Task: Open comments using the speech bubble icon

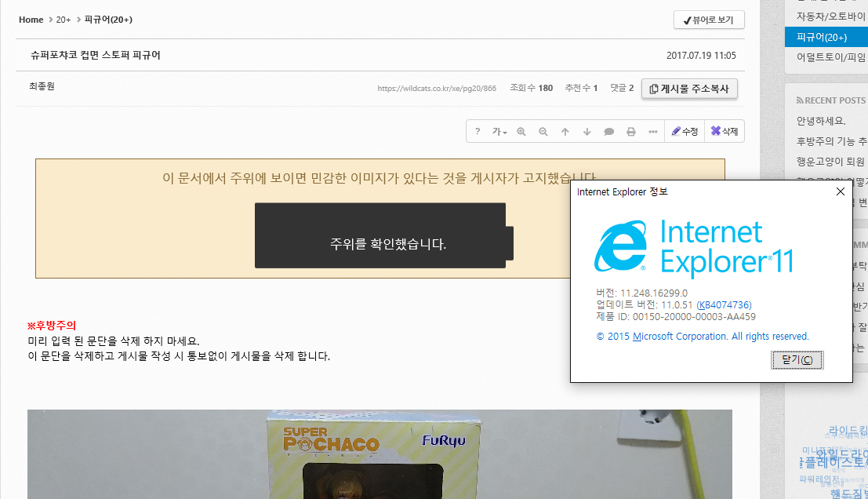Action: pyautogui.click(x=609, y=131)
